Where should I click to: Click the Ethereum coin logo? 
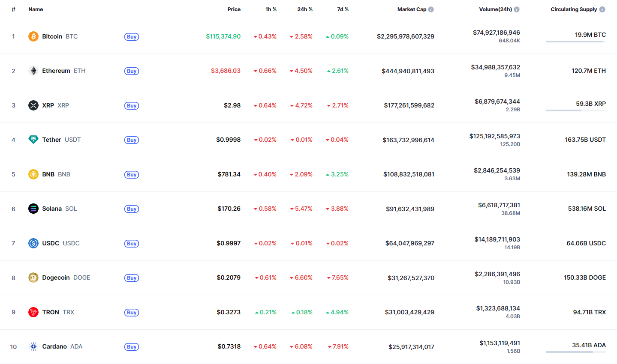[33, 71]
